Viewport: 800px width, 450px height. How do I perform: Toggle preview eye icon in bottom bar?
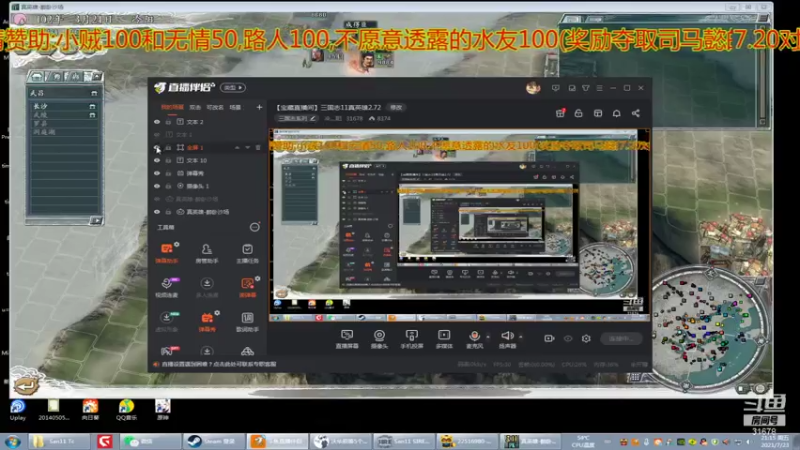click(568, 338)
